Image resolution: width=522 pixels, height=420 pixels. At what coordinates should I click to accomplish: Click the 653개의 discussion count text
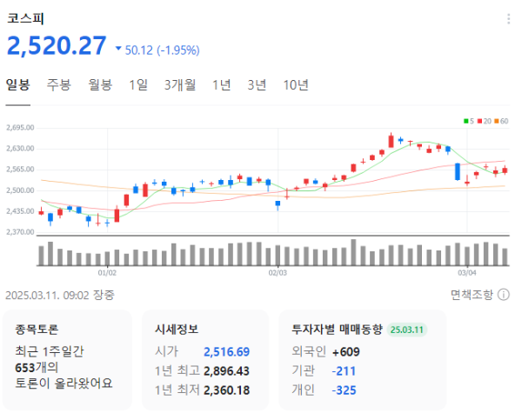[37, 368]
